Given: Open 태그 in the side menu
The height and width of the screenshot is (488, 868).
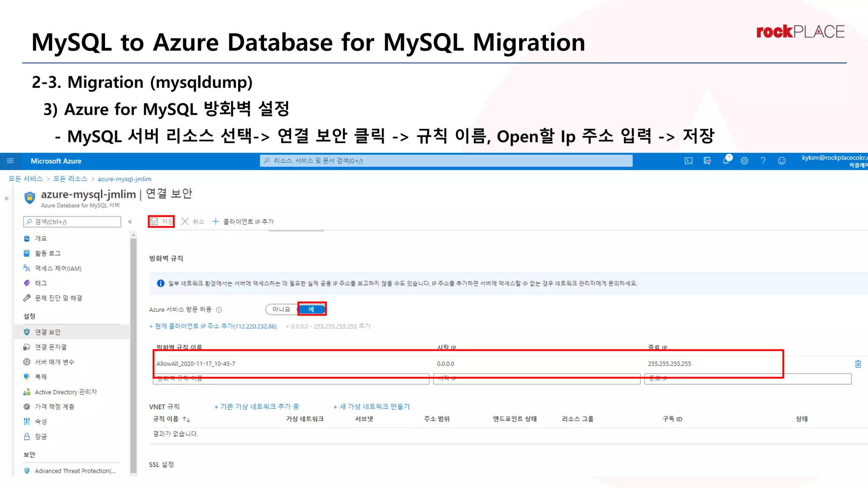Looking at the screenshot, I should (35, 283).
